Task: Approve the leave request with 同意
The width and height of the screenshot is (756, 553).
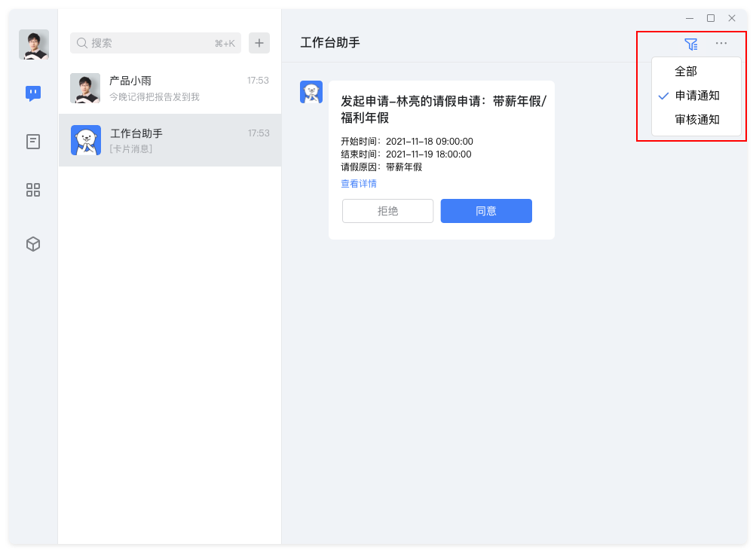Action: 485,211
